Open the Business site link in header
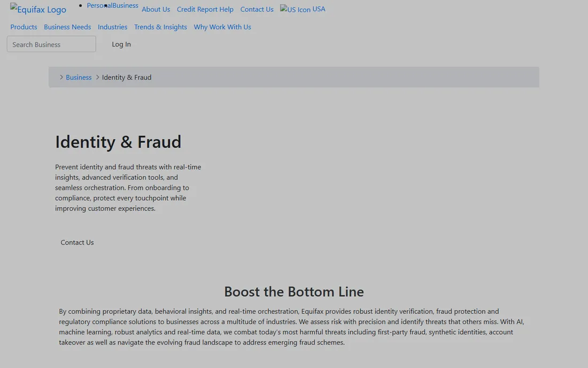The image size is (588, 368). coord(125,6)
